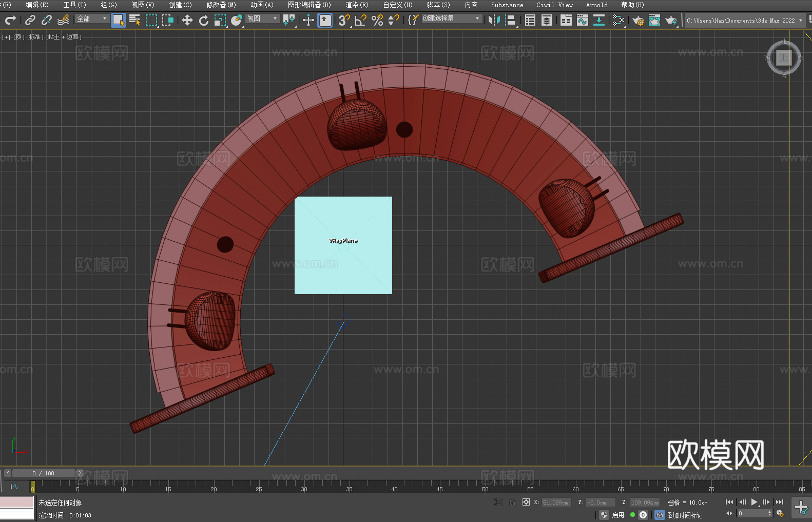Open 工具(T) menu
The width and height of the screenshot is (812, 522).
tap(75, 5)
